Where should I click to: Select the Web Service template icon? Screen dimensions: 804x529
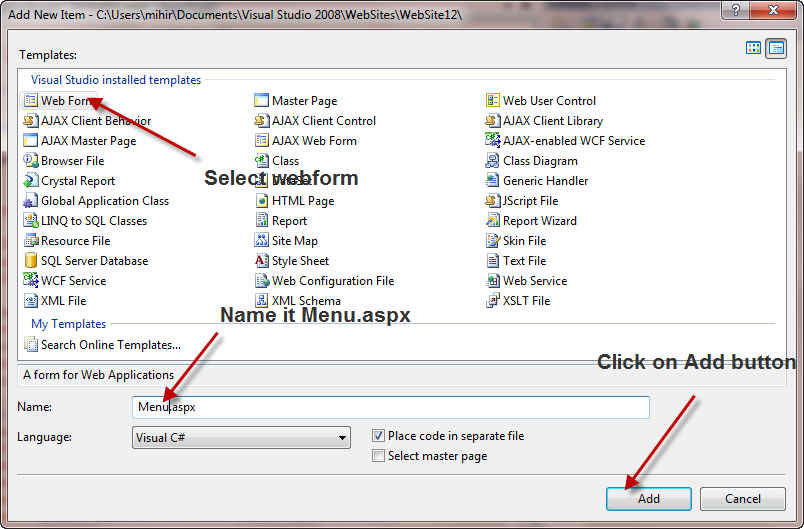click(492, 280)
